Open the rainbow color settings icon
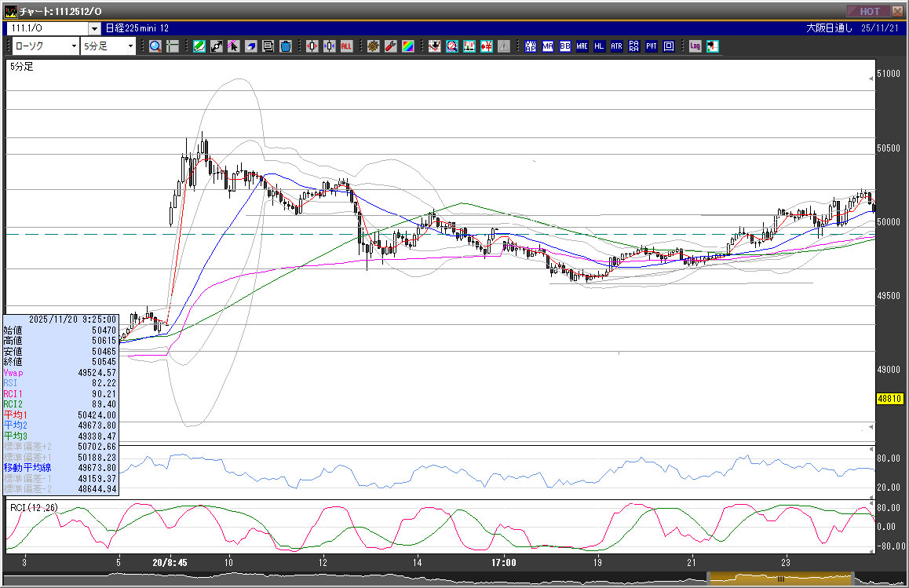Image resolution: width=909 pixels, height=588 pixels. (x=407, y=46)
